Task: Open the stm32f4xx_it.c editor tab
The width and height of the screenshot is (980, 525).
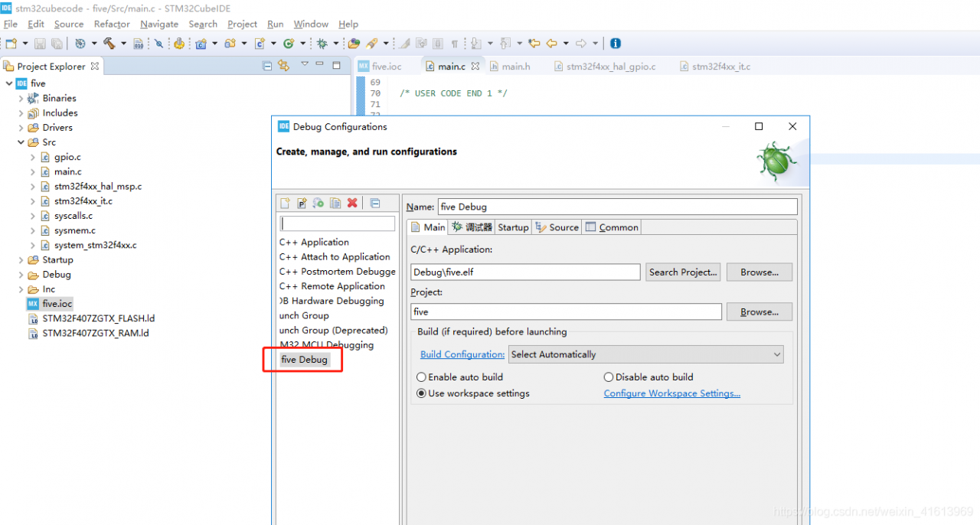Action: click(x=715, y=67)
